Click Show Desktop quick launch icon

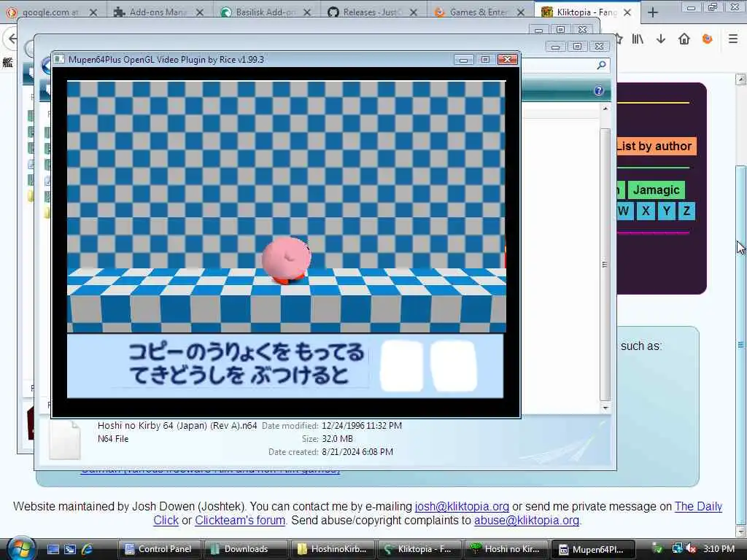click(53, 549)
